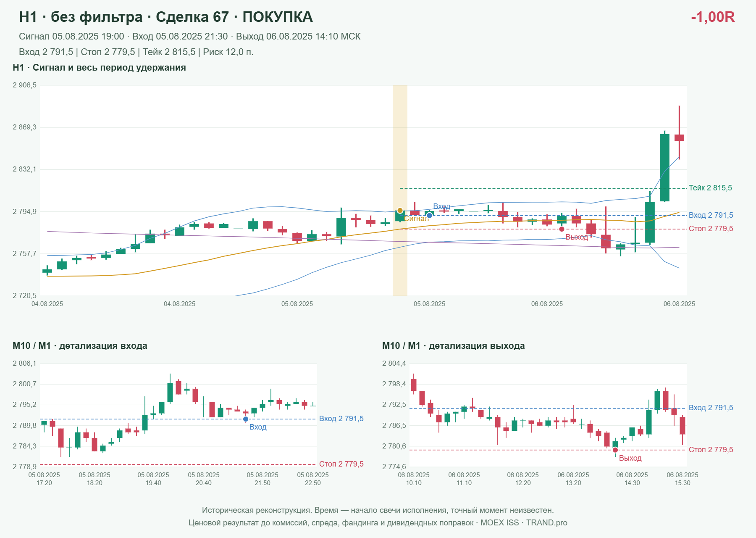Image resolution: width=756 pixels, height=538 pixels.
Task: Click the '-1,00R' result value
Action: click(713, 17)
